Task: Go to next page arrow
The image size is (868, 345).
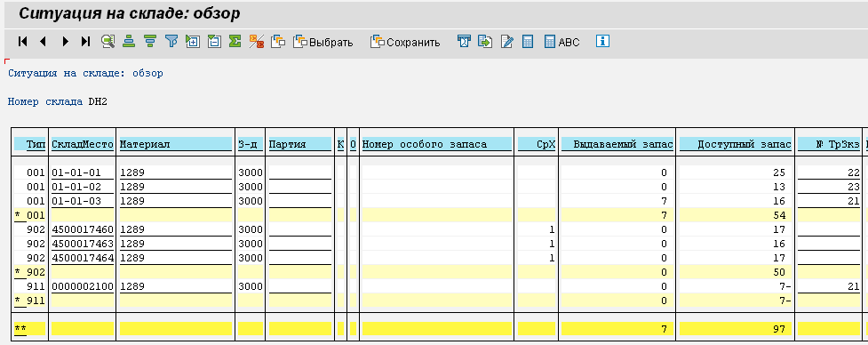Action: click(65, 42)
